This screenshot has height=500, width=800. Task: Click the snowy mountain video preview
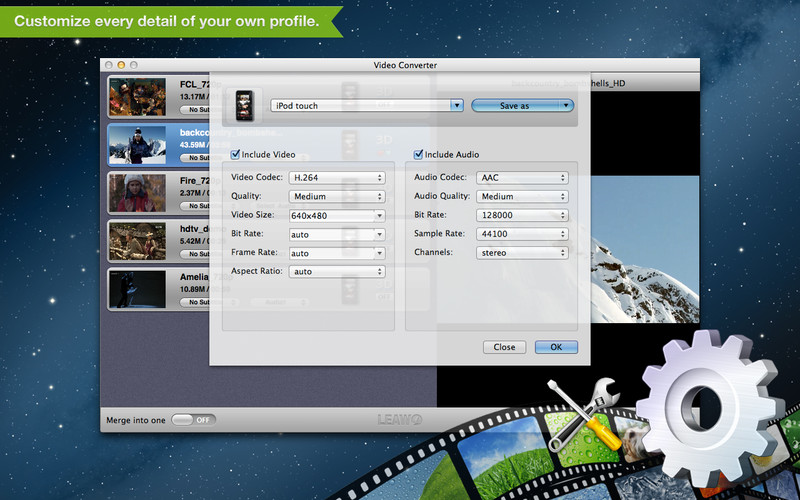pyautogui.click(x=645, y=249)
